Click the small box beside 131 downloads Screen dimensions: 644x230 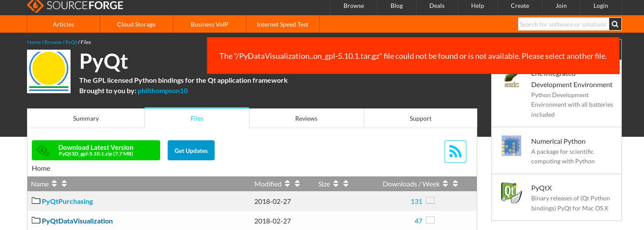coord(430,201)
